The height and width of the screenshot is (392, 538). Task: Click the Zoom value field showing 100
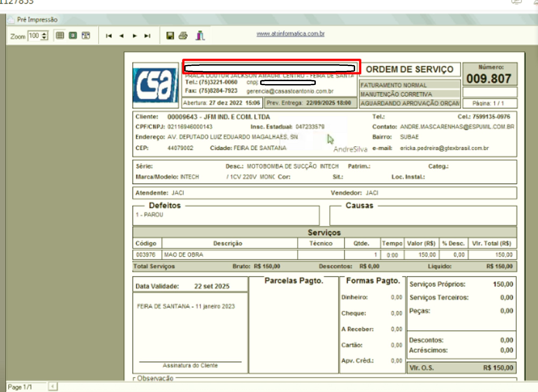click(x=35, y=36)
